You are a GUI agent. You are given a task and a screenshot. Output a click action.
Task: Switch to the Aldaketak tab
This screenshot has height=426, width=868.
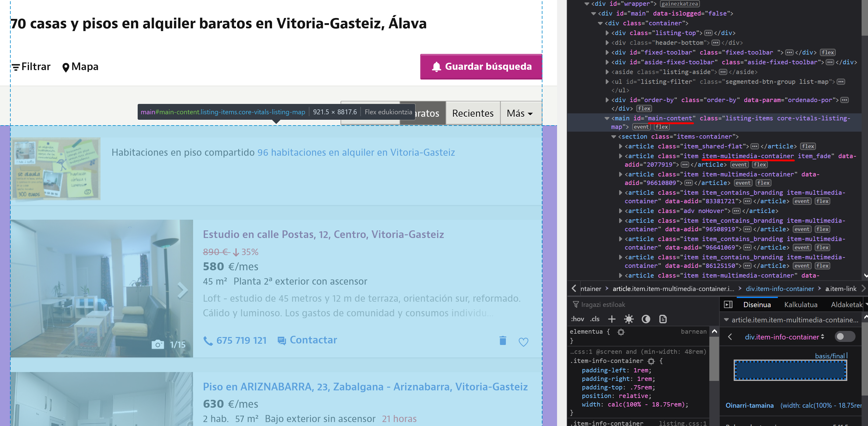coord(846,305)
